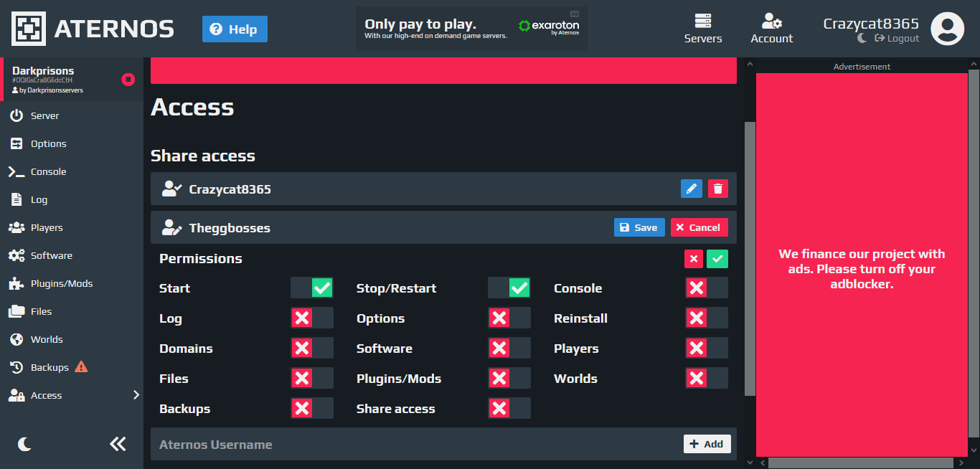
Task: Toggle the Start permission switch
Action: point(312,288)
